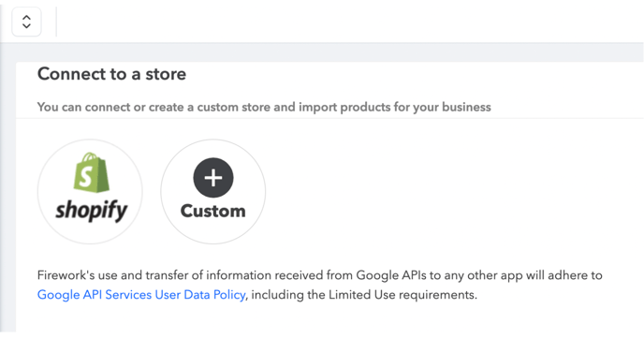Click the empty top header bar area

point(349,22)
